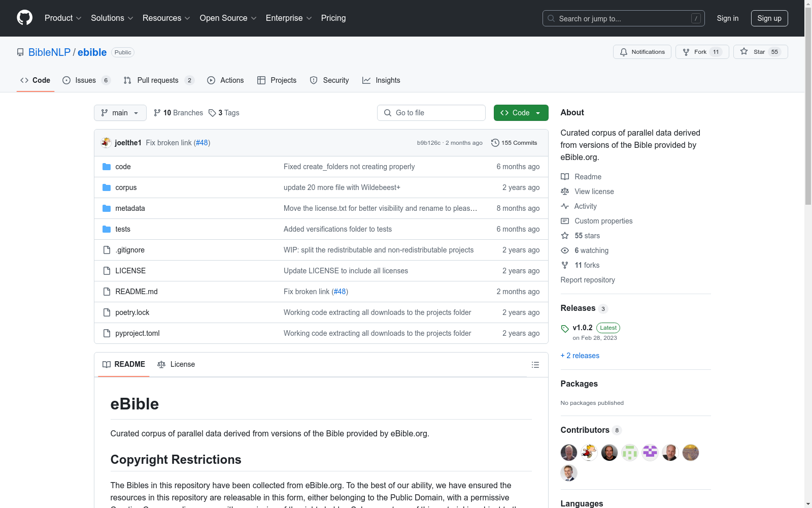Open the metadata folder icon

[107, 208]
